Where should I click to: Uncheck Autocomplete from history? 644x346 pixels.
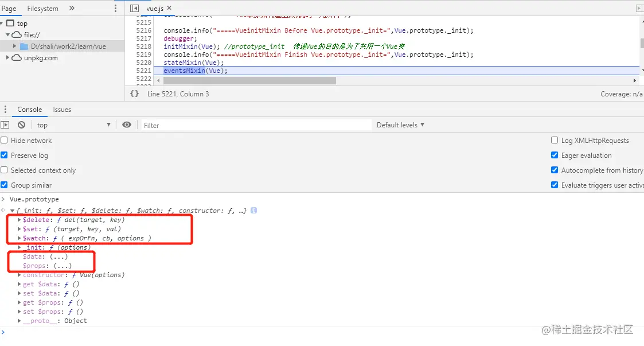[555, 170]
